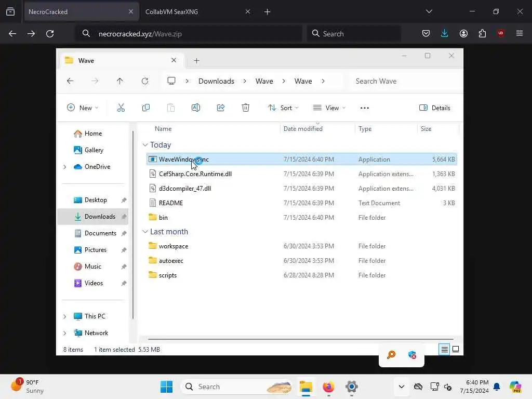The width and height of the screenshot is (532, 399).
Task: Open the pinned Pictures folder
Action: coord(90,250)
